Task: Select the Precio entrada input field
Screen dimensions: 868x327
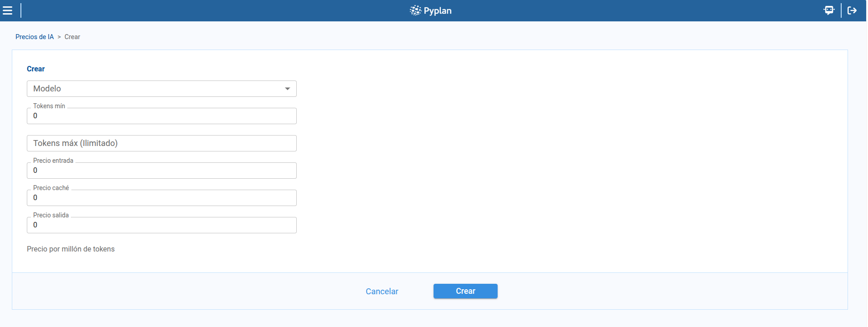Action: click(x=161, y=171)
